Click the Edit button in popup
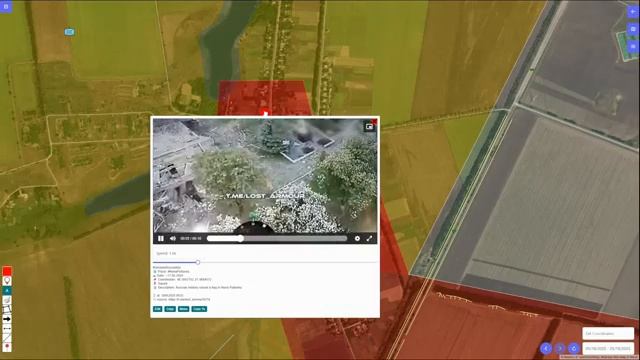The image size is (640, 360). 158,309
